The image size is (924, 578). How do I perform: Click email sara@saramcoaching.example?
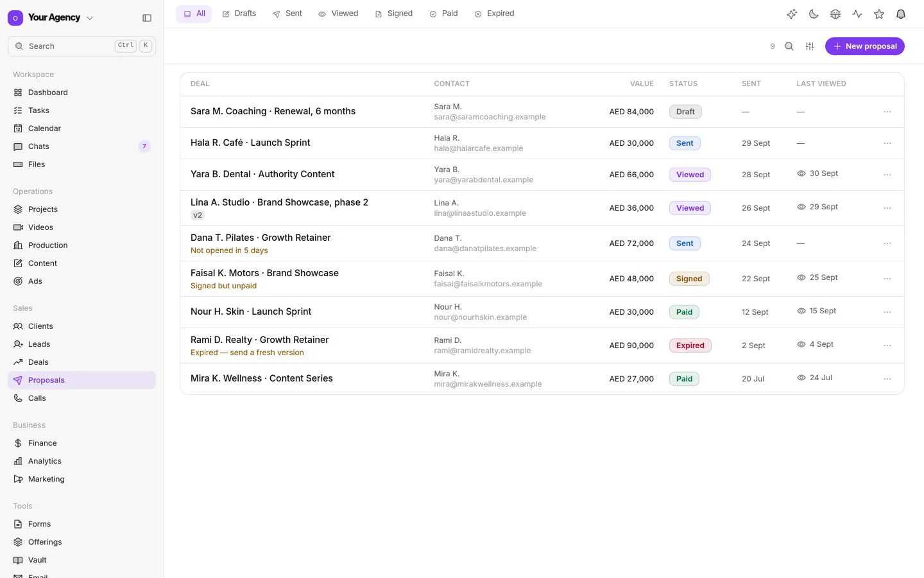490,117
